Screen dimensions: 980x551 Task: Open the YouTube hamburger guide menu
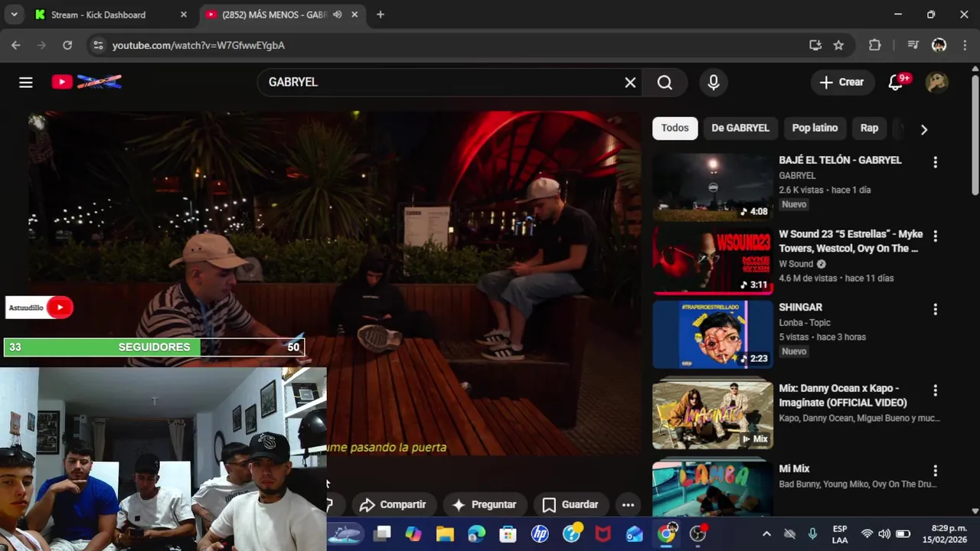26,82
